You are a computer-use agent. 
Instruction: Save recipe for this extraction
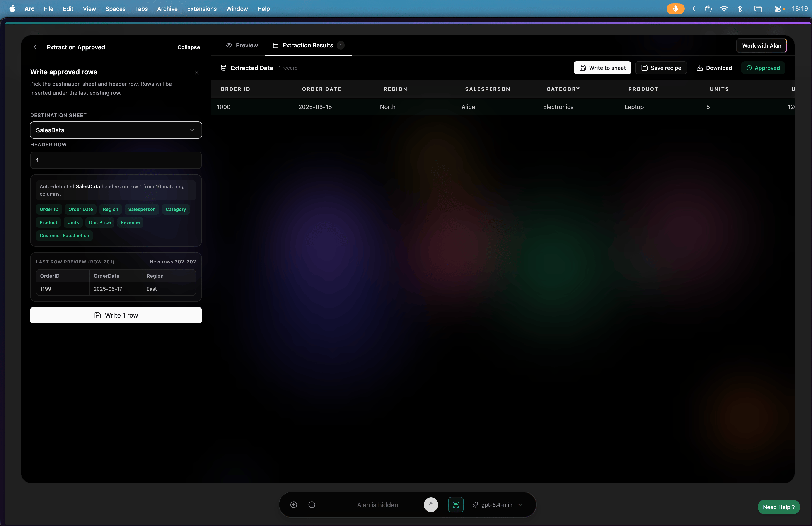(661, 68)
